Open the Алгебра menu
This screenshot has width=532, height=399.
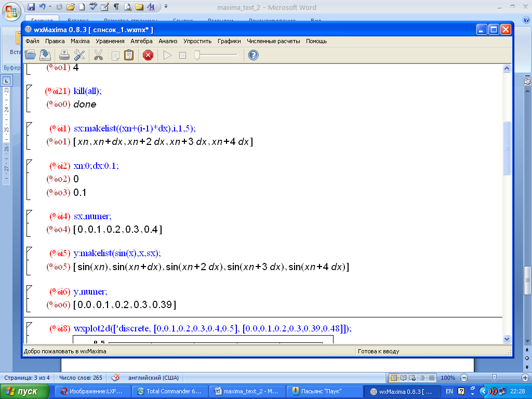(141, 41)
